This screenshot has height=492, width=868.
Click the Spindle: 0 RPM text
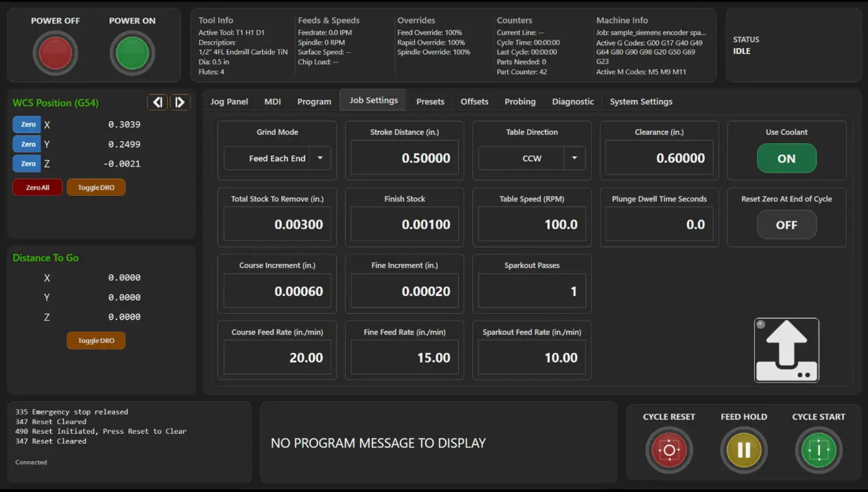tap(322, 42)
